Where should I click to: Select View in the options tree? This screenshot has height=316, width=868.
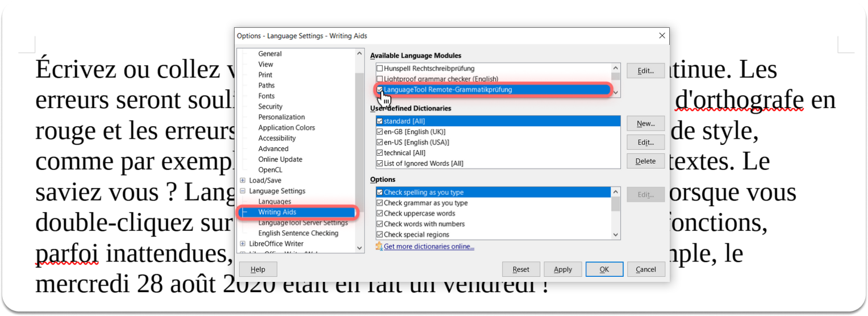tap(265, 64)
